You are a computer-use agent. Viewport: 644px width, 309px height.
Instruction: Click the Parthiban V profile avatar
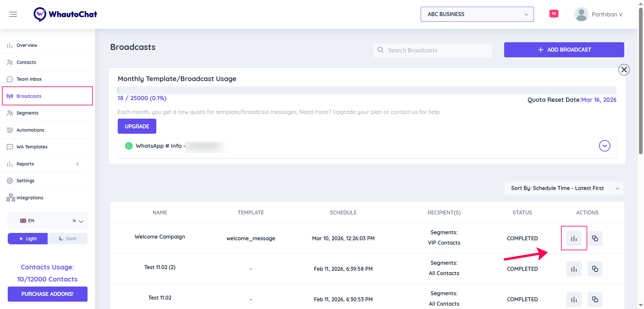[581, 14]
